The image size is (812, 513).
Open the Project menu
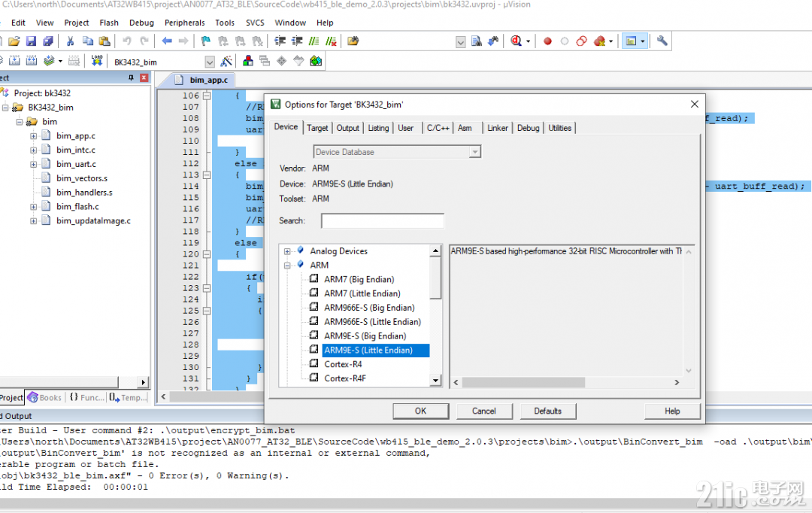pos(77,23)
